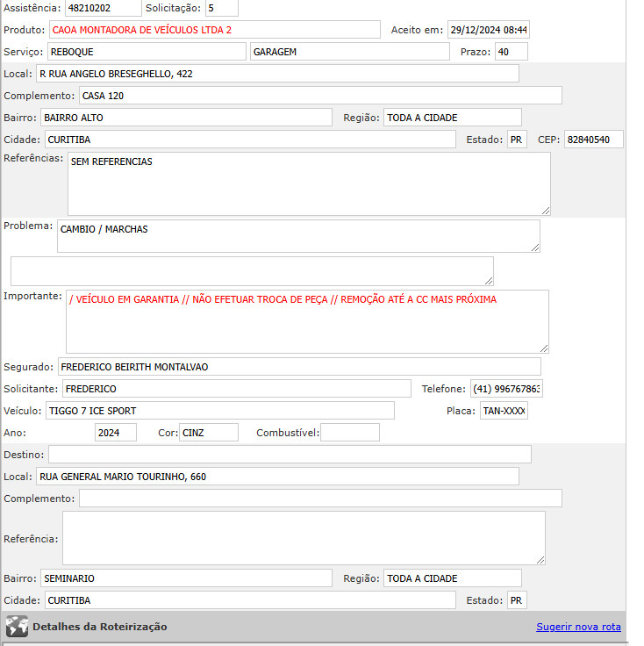Click the globe icon beside Detalhes da Roteirização

tap(17, 627)
